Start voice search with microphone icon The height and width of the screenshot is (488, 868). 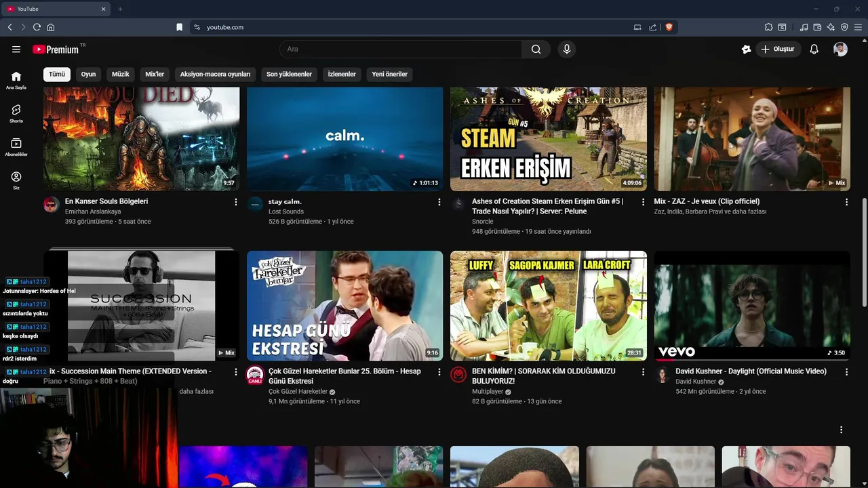coord(567,49)
